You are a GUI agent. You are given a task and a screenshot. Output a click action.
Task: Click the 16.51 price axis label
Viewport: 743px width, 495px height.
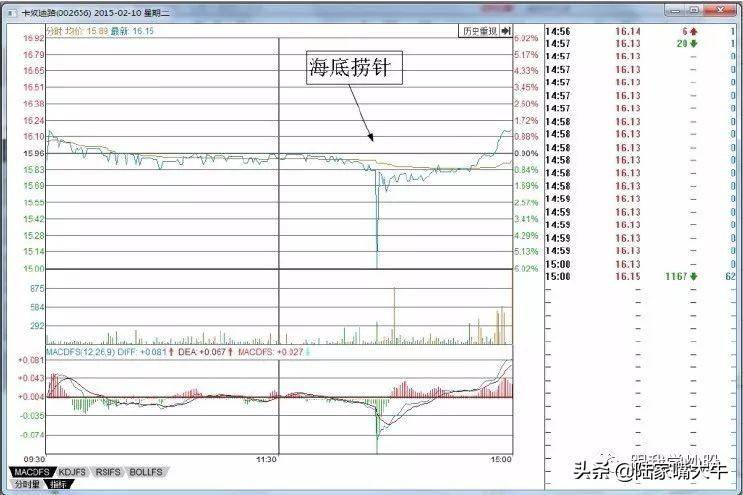pyautogui.click(x=34, y=88)
